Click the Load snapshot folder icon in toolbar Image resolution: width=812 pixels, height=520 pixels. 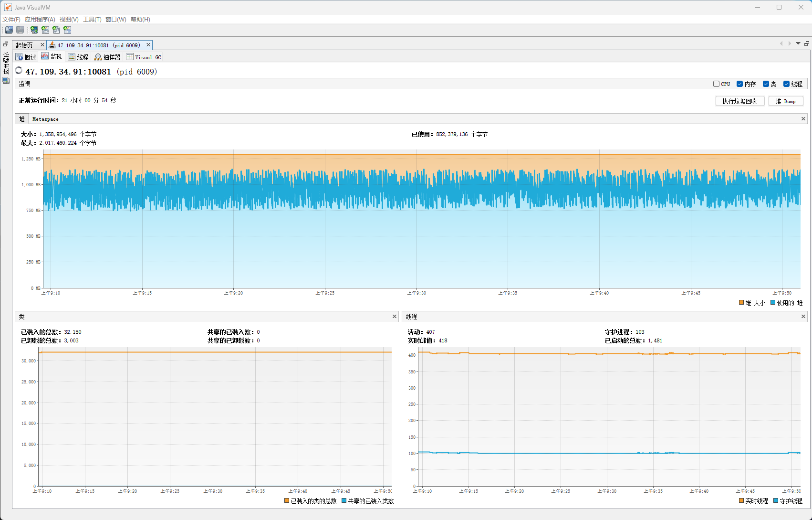[9, 30]
